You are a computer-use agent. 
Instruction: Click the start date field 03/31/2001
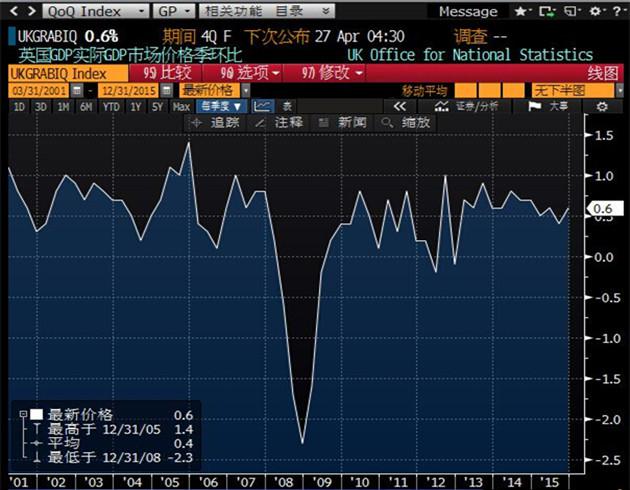[31, 91]
